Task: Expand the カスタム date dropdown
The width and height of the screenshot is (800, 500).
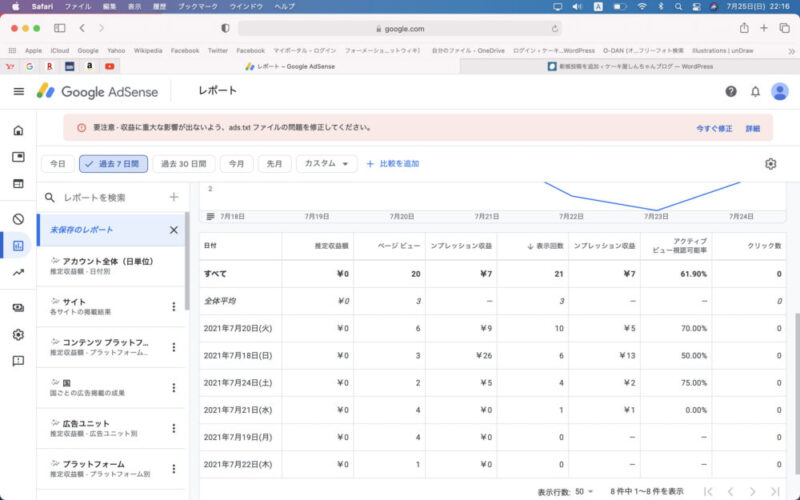Action: pyautogui.click(x=326, y=164)
